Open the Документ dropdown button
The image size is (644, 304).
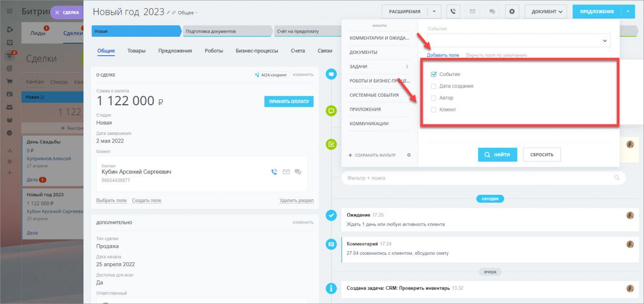point(546,12)
